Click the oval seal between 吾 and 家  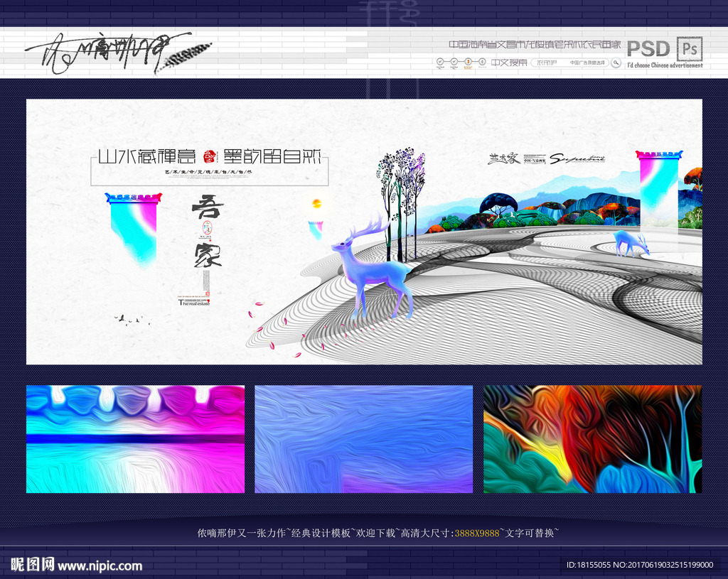pyautogui.click(x=208, y=227)
